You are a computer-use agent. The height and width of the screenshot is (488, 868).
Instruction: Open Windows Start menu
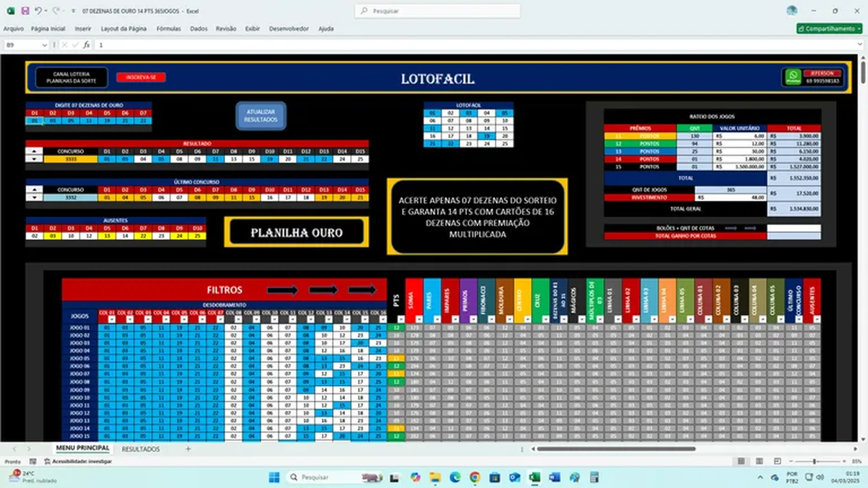(274, 477)
